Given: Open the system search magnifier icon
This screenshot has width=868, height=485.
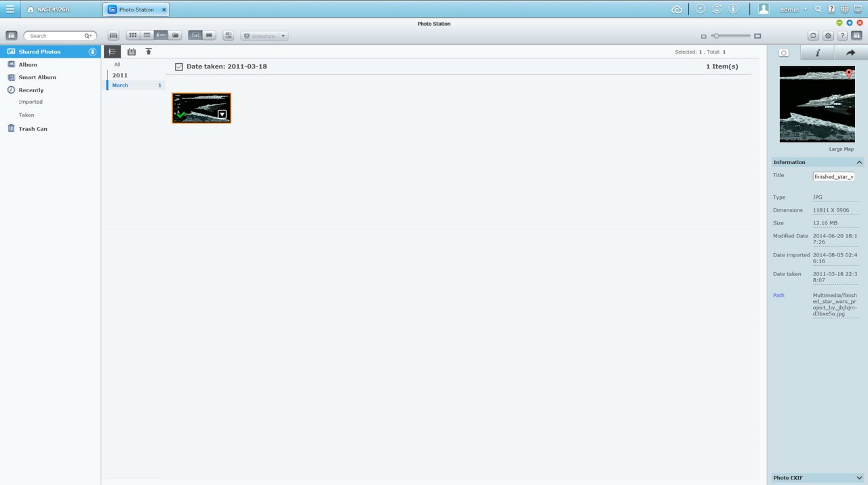Looking at the screenshot, I should click(x=818, y=9).
